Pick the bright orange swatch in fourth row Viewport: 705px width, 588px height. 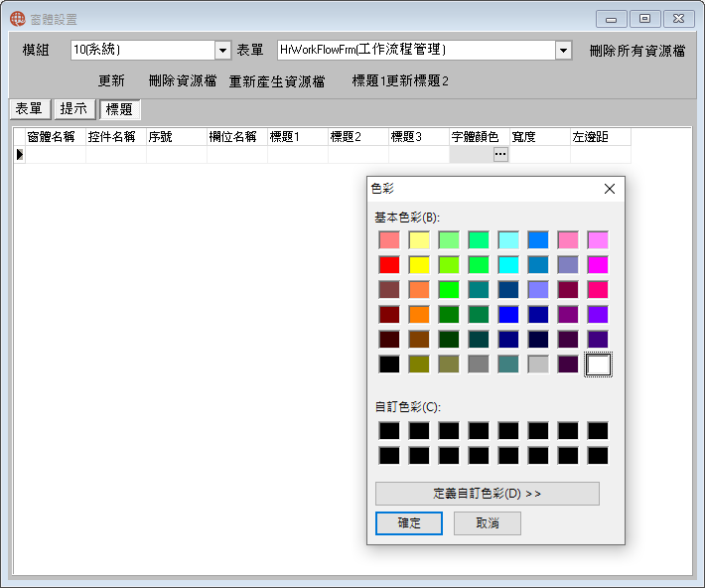pos(419,315)
